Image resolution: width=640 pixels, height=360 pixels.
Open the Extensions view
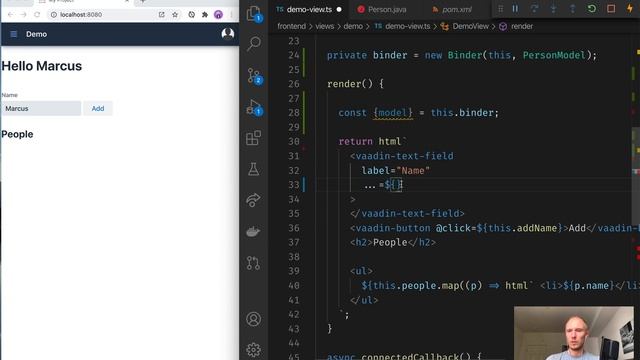(x=253, y=138)
